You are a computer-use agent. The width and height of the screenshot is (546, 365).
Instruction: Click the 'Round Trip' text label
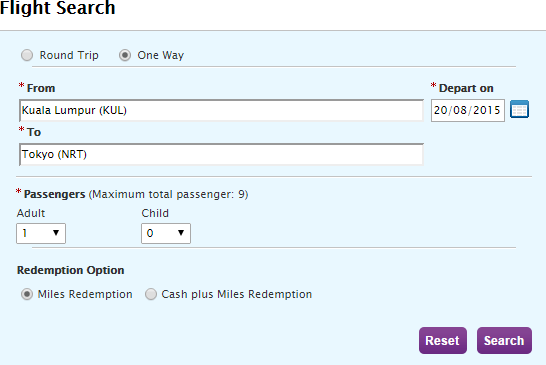pyautogui.click(x=69, y=55)
